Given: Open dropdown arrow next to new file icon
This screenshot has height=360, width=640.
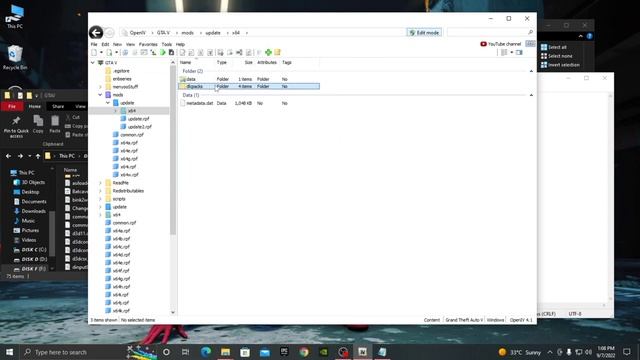Looking at the screenshot, I should (x=101, y=53).
